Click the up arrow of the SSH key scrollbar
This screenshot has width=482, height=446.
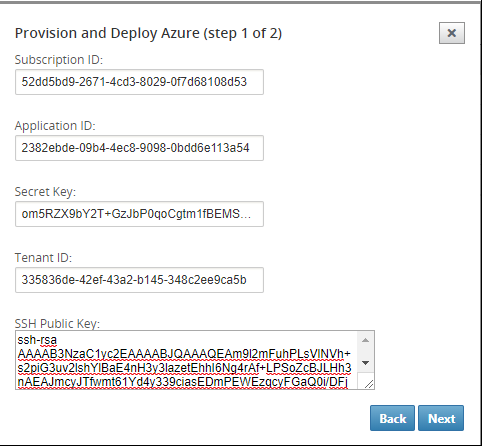pos(365,340)
